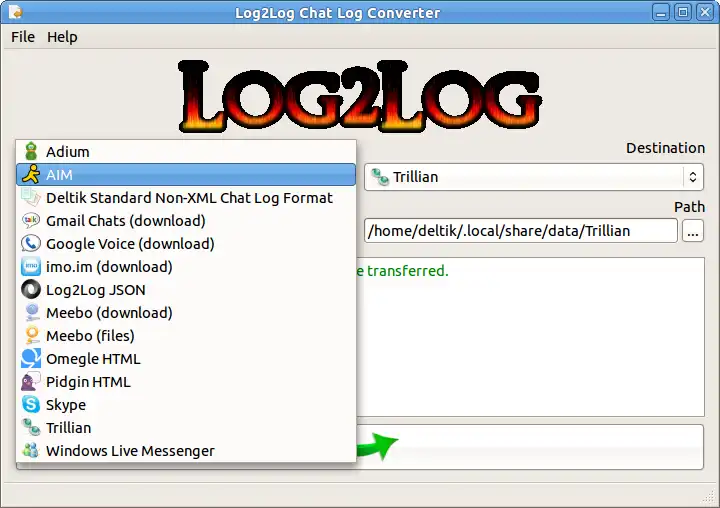Click the destination path text field
The image size is (720, 508).
(x=521, y=231)
